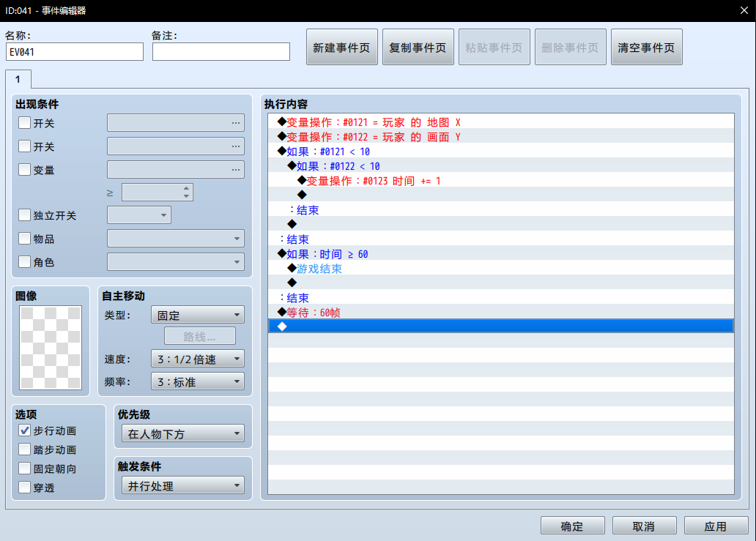Focus the 名称 field containing EV041

[x=75, y=51]
